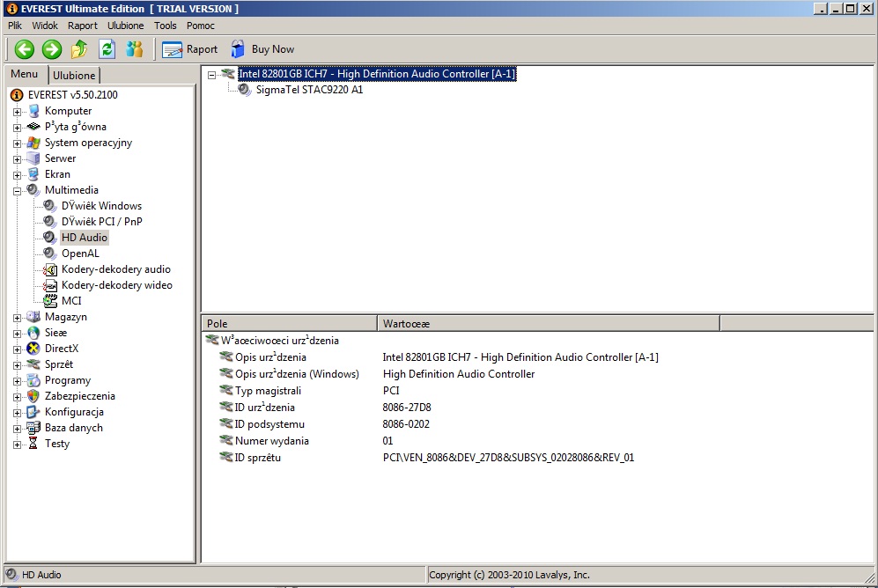
Task: Select Dźwięk Windows under Multimedia
Action: click(x=101, y=206)
